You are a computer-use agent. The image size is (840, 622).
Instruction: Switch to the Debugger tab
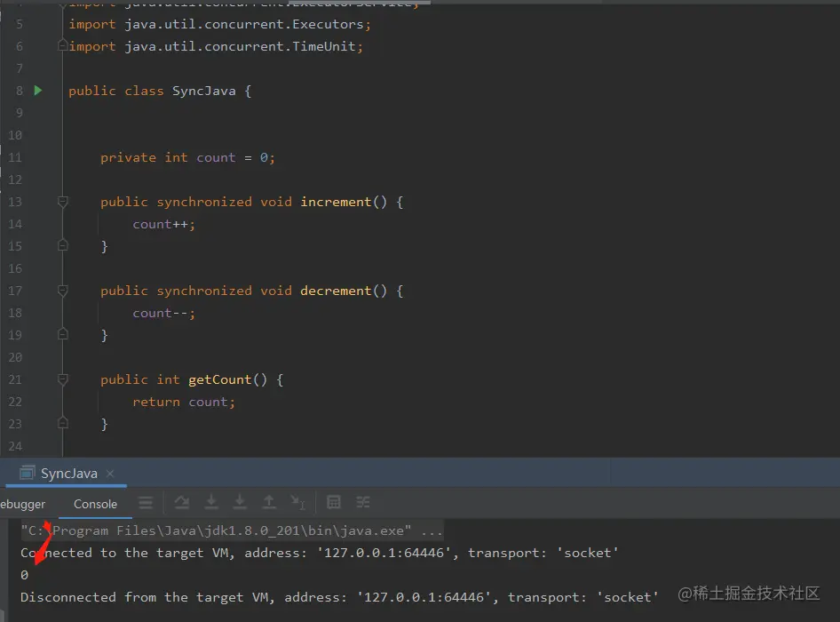(x=22, y=504)
